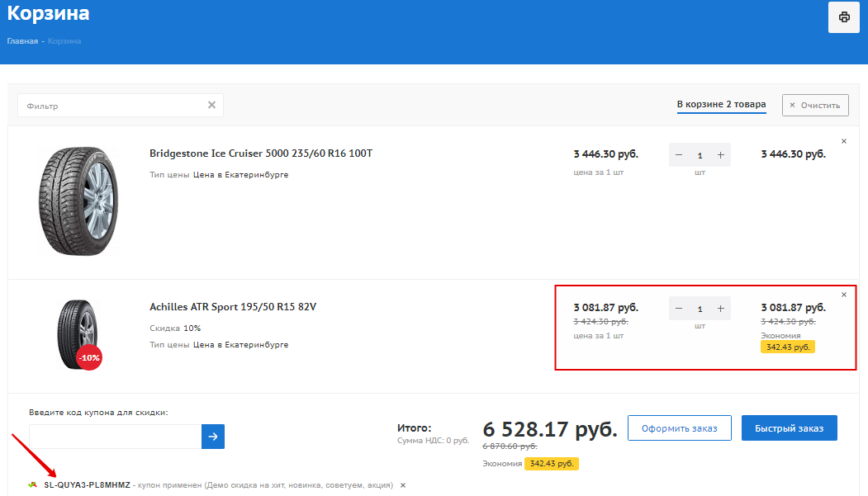Click the Achilles tire thumbnail
This screenshot has height=496, width=868.
point(78,334)
